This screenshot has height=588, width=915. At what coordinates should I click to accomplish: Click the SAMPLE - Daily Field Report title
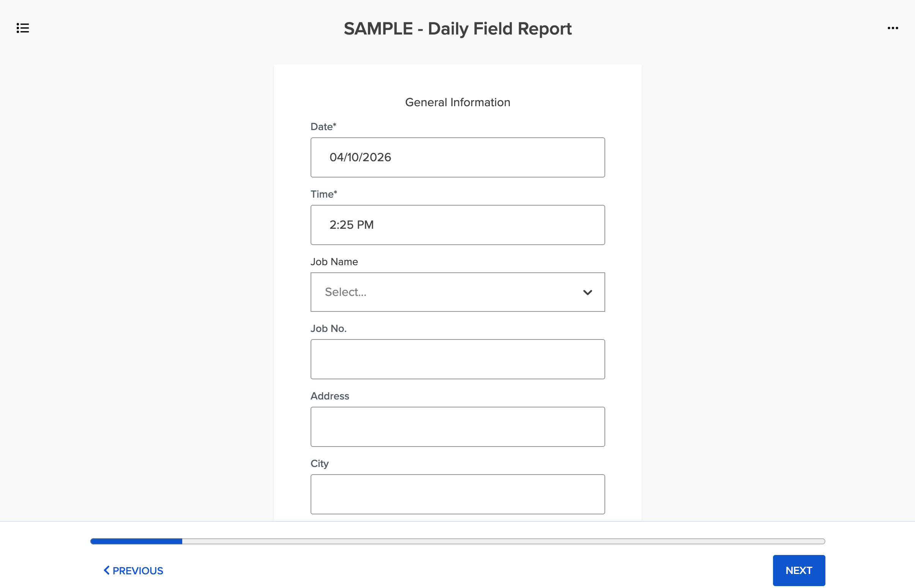(x=458, y=28)
